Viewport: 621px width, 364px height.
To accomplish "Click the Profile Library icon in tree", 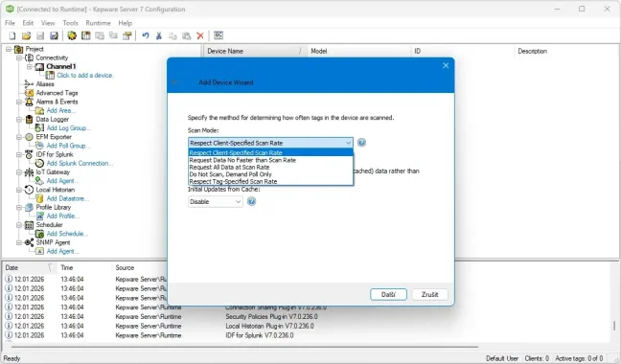I will (x=29, y=207).
